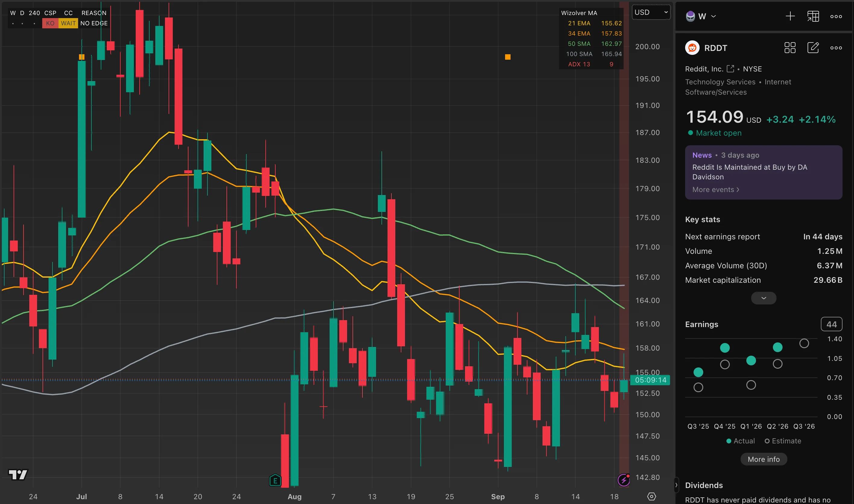Click the Q4 '25 actual earnings dot
The width and height of the screenshot is (854, 504).
(x=725, y=348)
